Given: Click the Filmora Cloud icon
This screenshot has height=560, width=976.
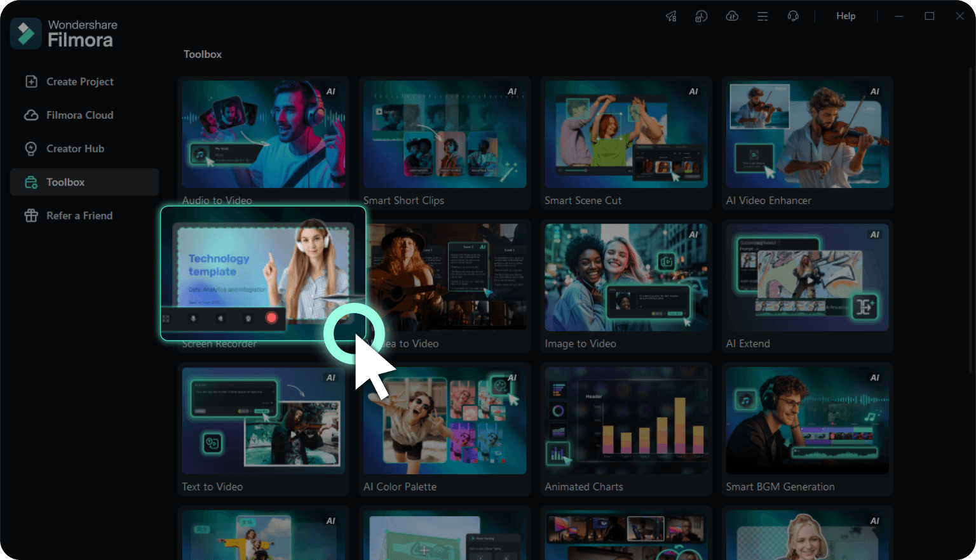Looking at the screenshot, I should 31,115.
